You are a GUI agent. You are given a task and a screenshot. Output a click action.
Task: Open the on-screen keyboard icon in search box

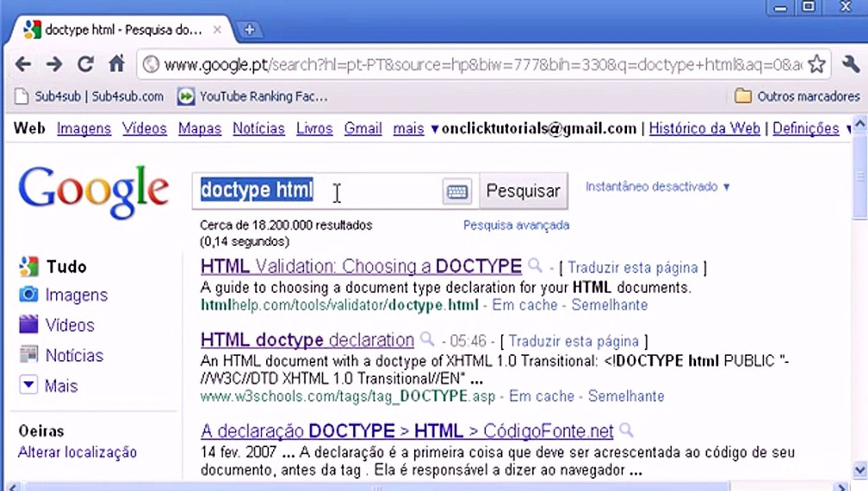click(x=457, y=192)
